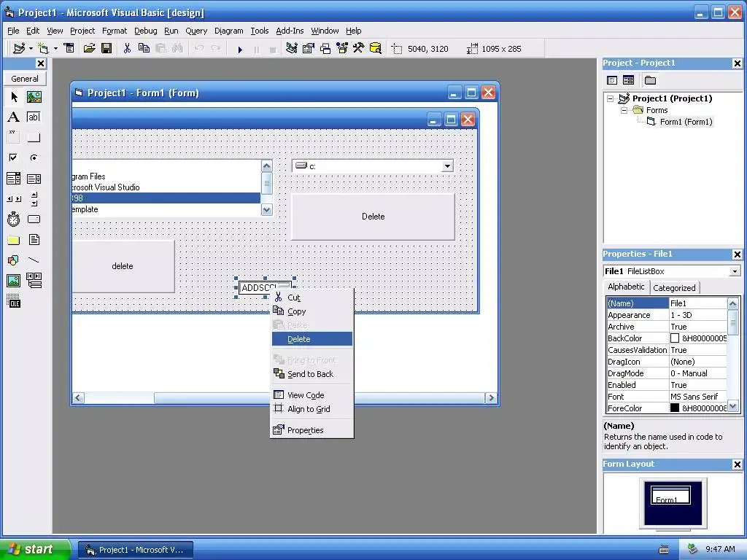Click Add Standard EXE Project toolbar icon
The height and width of the screenshot is (560, 747).
[19, 48]
